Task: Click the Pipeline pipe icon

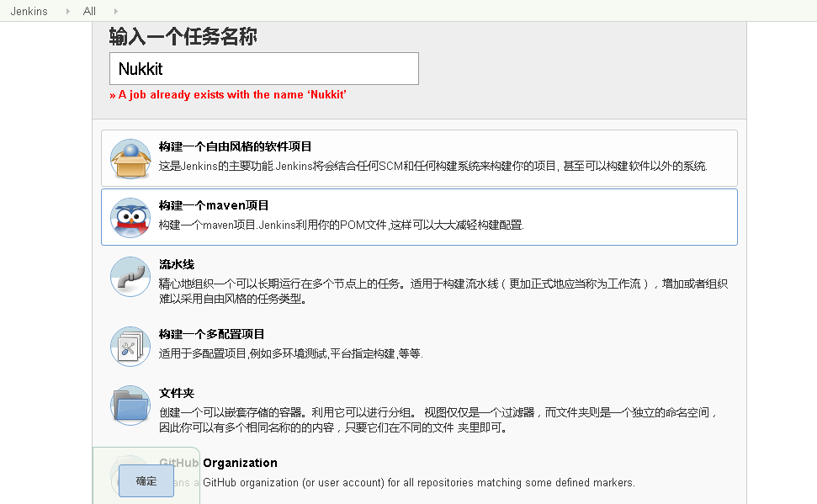Action: click(x=130, y=277)
